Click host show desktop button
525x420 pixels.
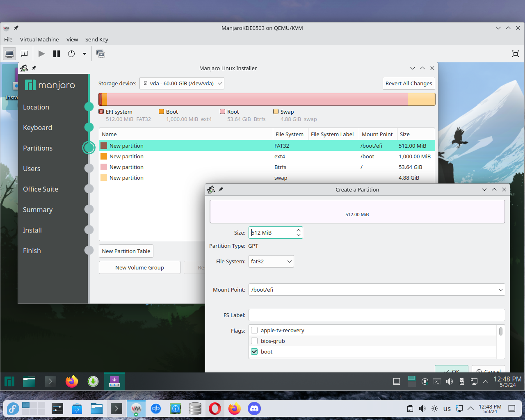(x=512, y=409)
